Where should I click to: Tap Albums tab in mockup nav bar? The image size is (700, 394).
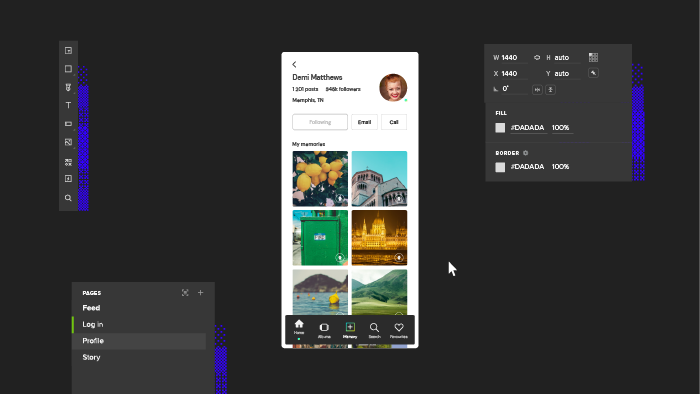pyautogui.click(x=325, y=331)
